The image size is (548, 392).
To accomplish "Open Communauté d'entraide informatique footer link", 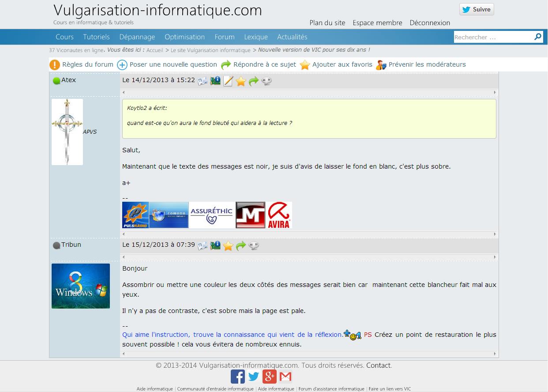I will 215,389.
